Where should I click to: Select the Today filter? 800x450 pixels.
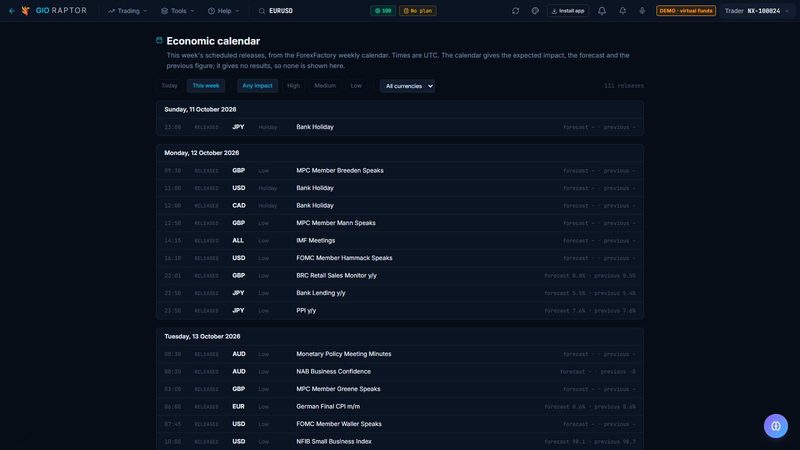coord(169,86)
